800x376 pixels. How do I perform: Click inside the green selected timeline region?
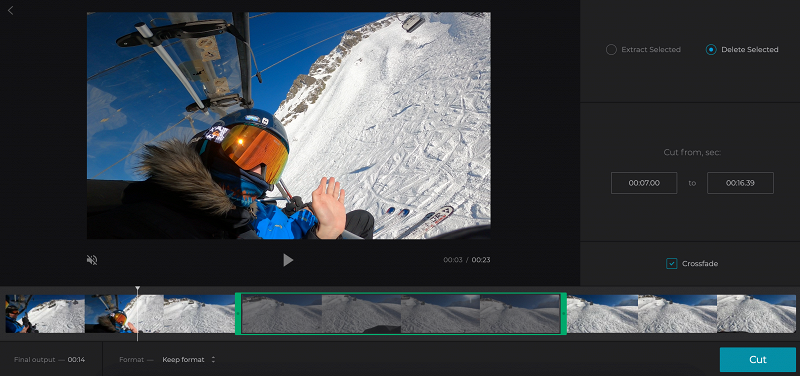[401, 314]
